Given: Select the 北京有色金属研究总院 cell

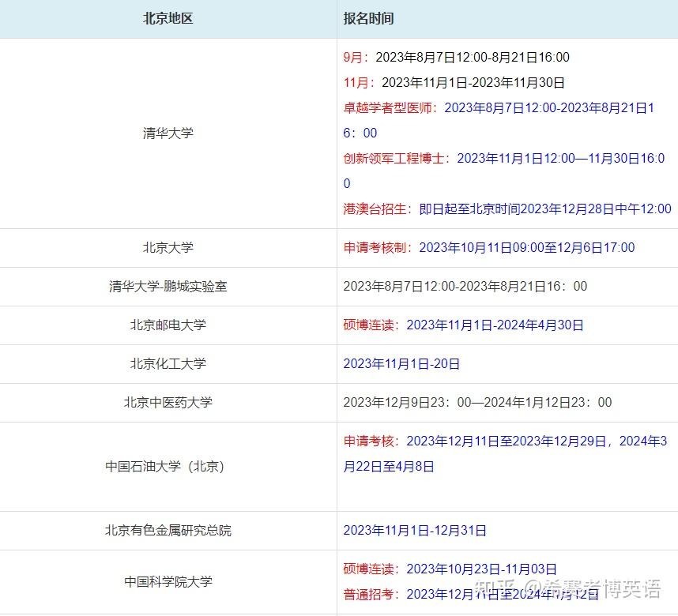Looking at the screenshot, I should pyautogui.click(x=168, y=531).
